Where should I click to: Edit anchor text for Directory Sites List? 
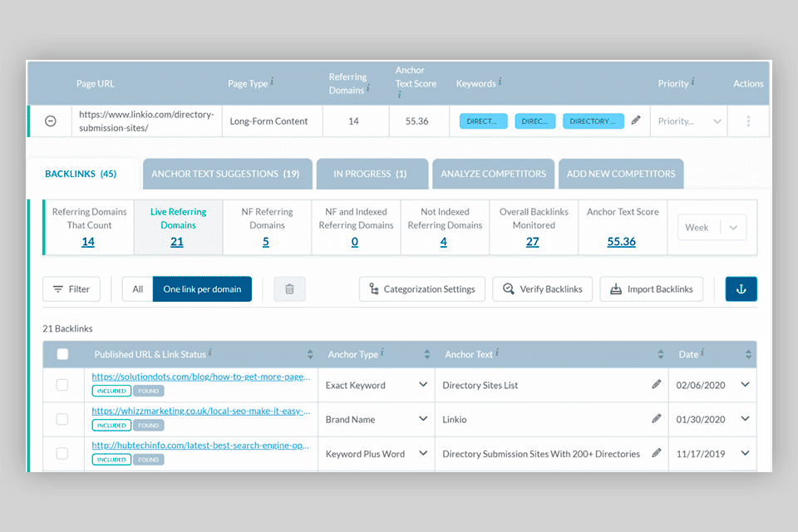656,385
